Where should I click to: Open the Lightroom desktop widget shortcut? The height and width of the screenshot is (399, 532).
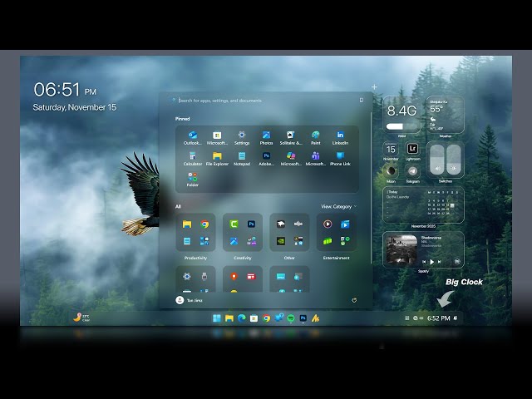(x=412, y=149)
